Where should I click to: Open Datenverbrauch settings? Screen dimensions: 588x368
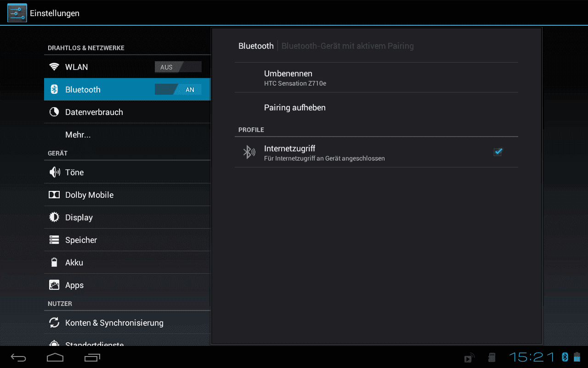coord(127,112)
